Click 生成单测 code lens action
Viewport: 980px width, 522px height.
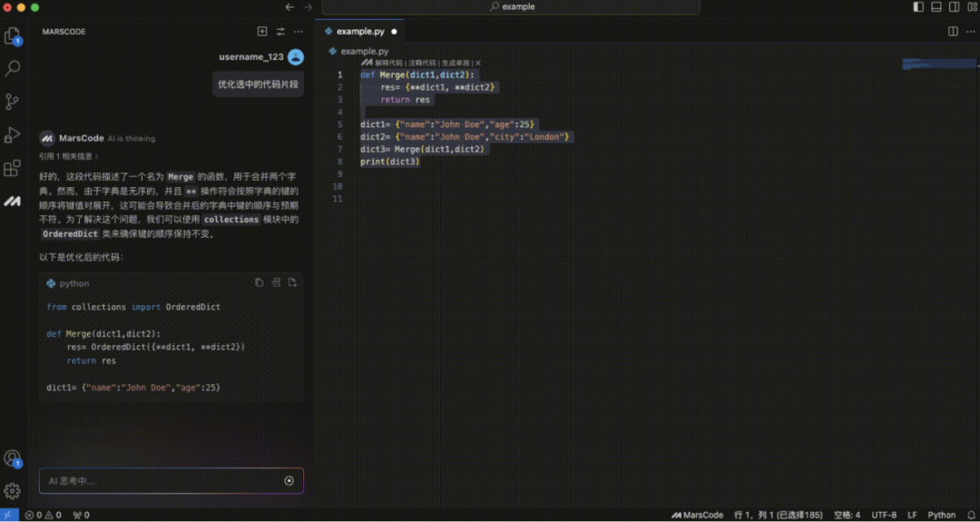pyautogui.click(x=456, y=64)
